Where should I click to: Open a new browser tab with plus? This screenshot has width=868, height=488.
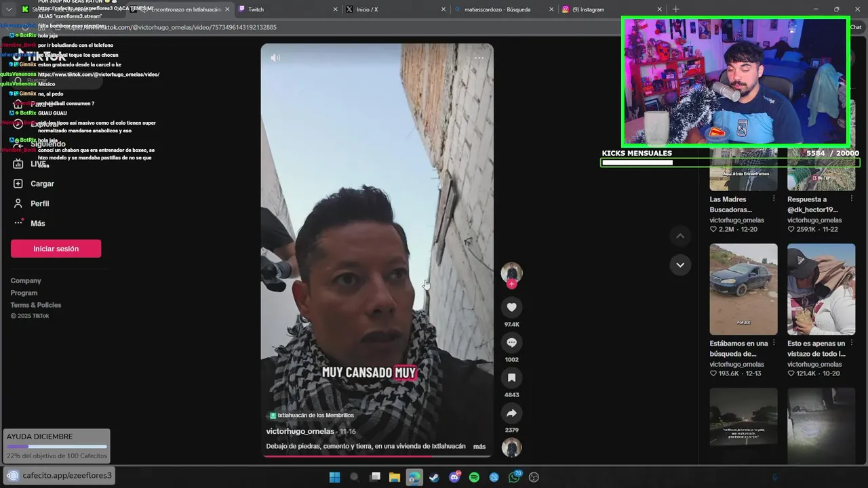pos(675,9)
